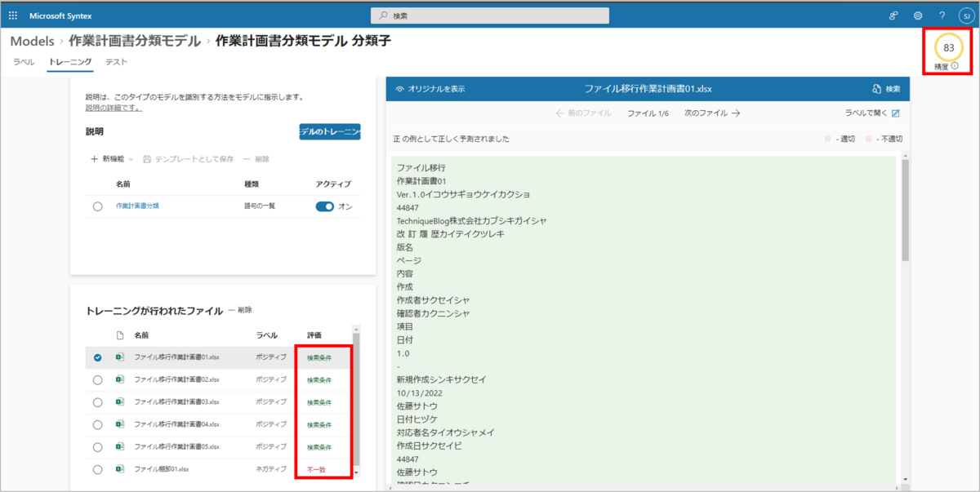
Task: Click the left arrow for 前のファイル
Action: point(560,113)
